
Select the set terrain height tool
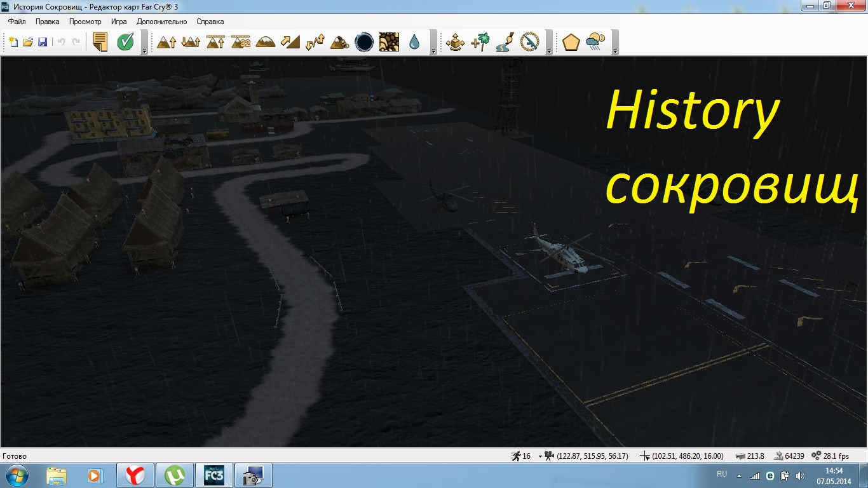point(216,42)
